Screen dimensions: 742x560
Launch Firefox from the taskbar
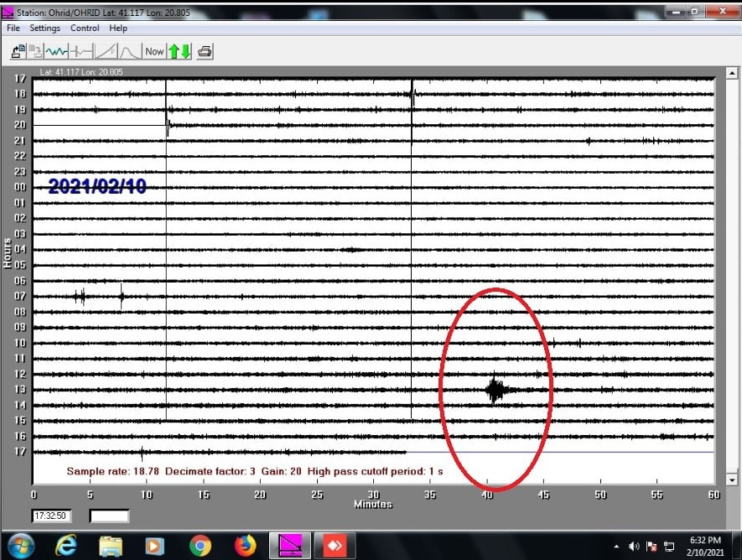244,543
